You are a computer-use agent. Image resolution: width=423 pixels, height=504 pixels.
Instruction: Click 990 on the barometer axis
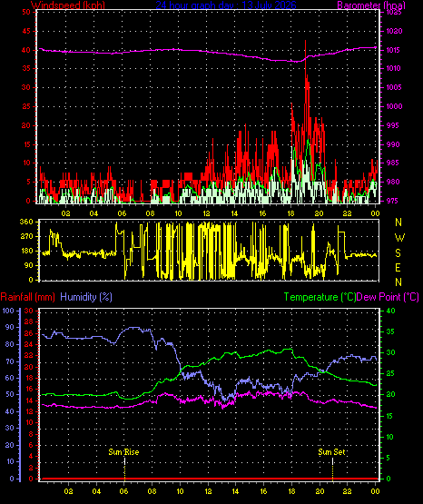click(x=392, y=144)
